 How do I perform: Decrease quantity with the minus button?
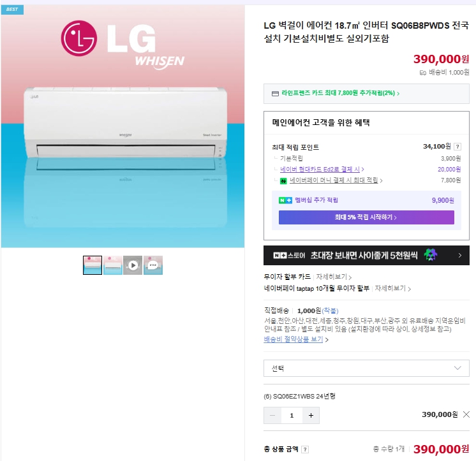coord(272,416)
